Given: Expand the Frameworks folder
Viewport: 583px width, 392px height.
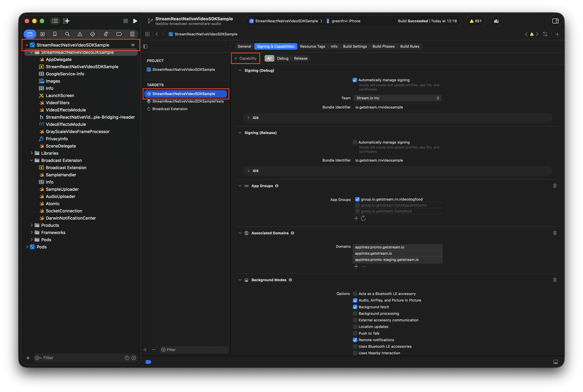Looking at the screenshot, I should click(x=31, y=233).
